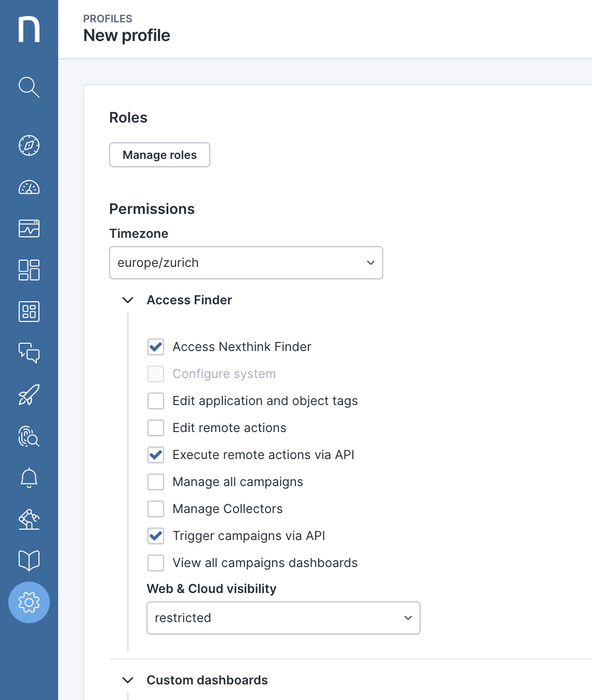Screen dimensions: 592x700
Task: Click the fingerprint search icon in sidebar
Action: (x=29, y=436)
